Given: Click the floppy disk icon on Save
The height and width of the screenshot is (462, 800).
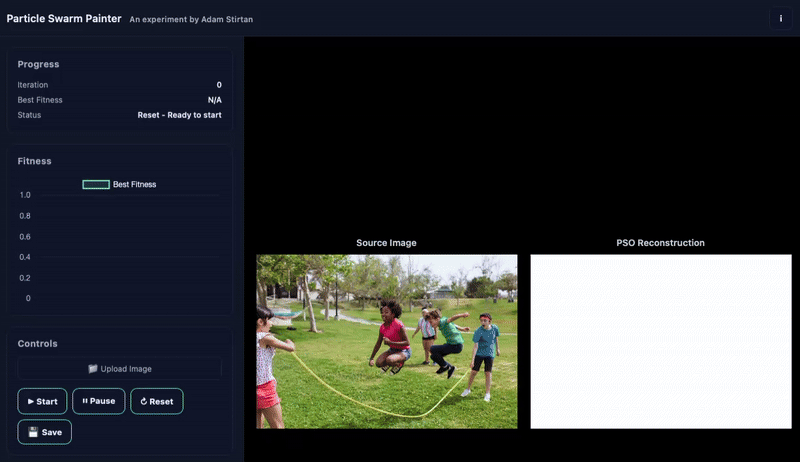Looking at the screenshot, I should 33,432.
